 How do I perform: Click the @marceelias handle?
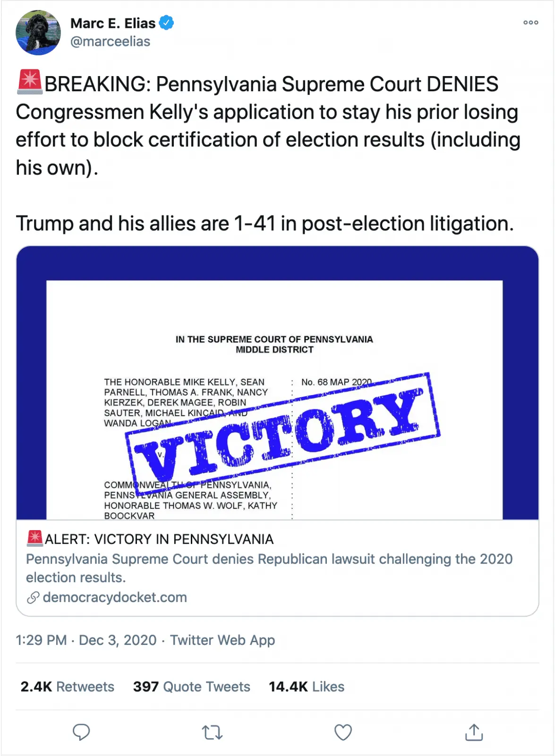click(x=110, y=42)
